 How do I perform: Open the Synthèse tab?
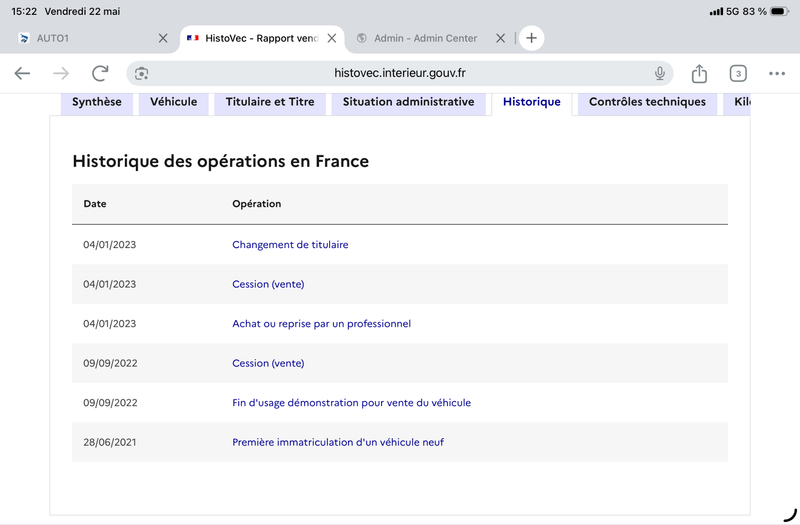point(97,102)
